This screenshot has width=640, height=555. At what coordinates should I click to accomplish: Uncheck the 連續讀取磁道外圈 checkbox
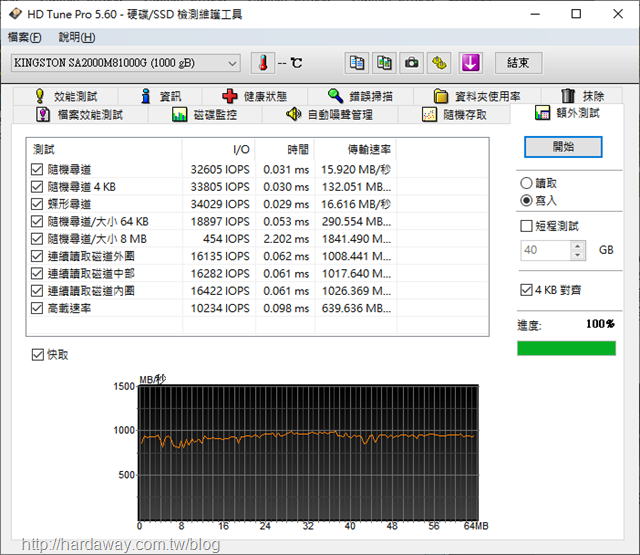37,256
